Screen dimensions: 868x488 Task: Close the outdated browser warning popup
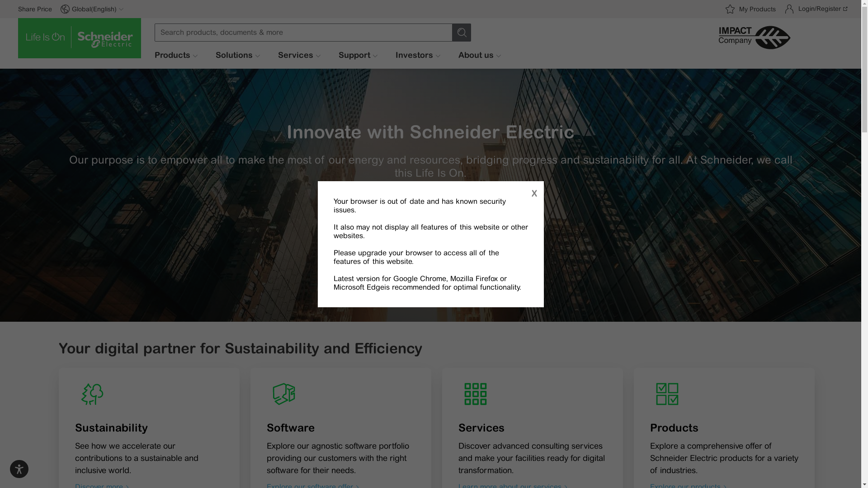534,193
